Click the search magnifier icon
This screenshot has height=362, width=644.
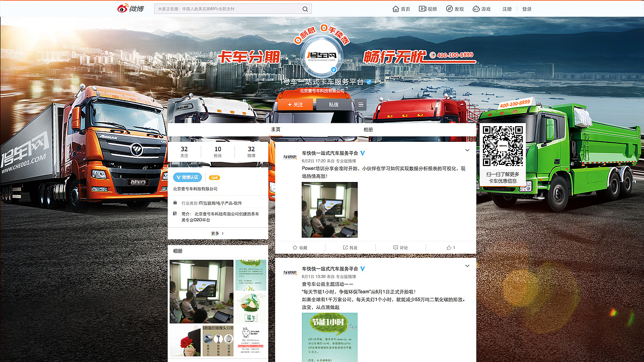(305, 9)
